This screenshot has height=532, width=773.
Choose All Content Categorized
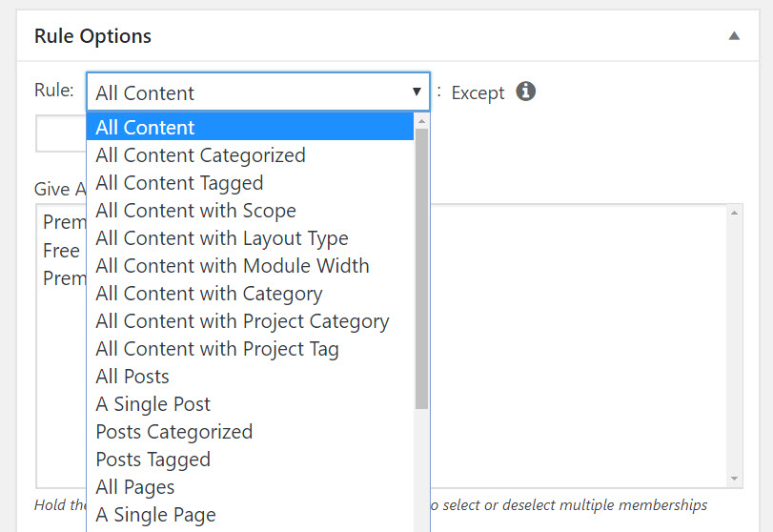(x=250, y=155)
